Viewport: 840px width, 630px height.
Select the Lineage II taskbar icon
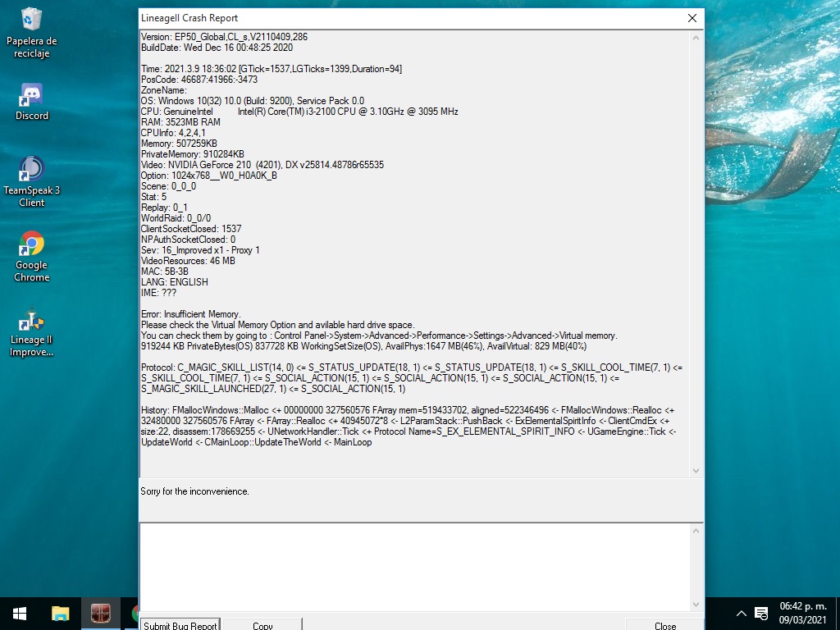pyautogui.click(x=101, y=614)
